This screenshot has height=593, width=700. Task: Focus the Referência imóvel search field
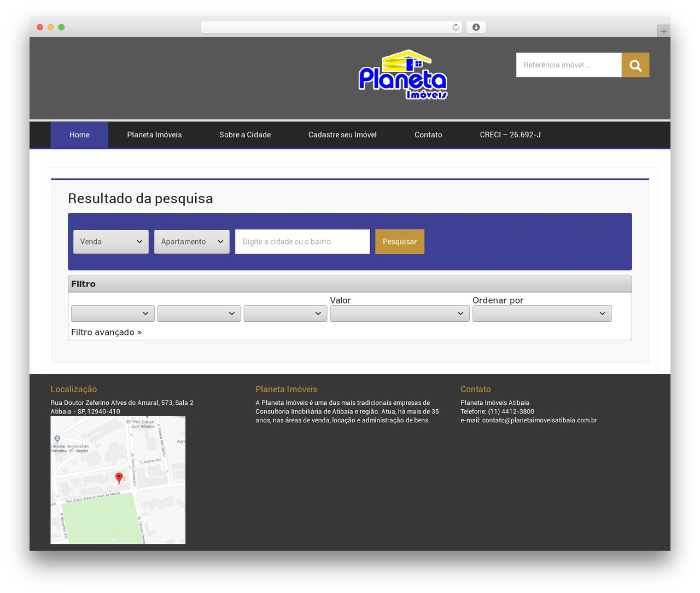(569, 65)
